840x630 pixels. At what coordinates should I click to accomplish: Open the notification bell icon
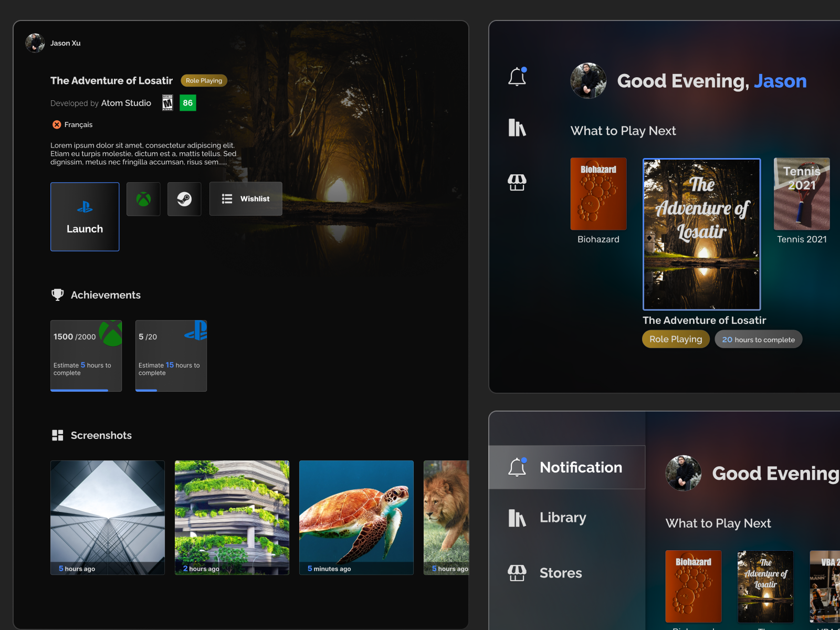point(517,76)
